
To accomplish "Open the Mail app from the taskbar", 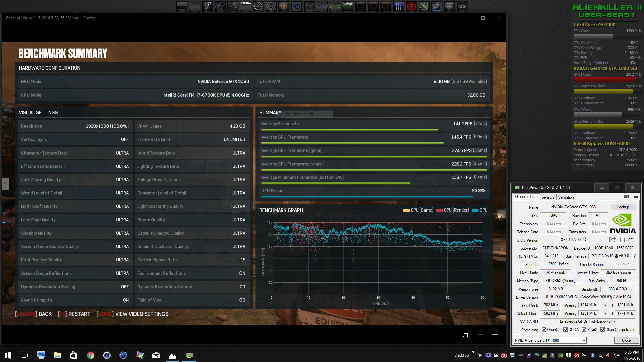I will tap(156, 355).
